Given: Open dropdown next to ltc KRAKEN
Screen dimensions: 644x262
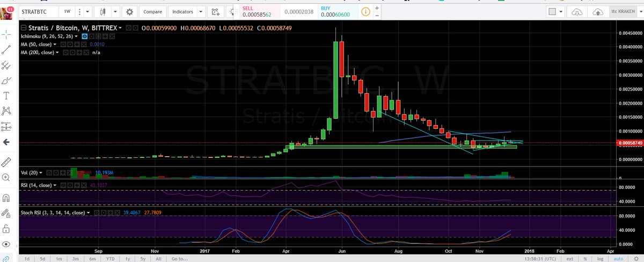Looking at the screenshot, I should [641, 12].
